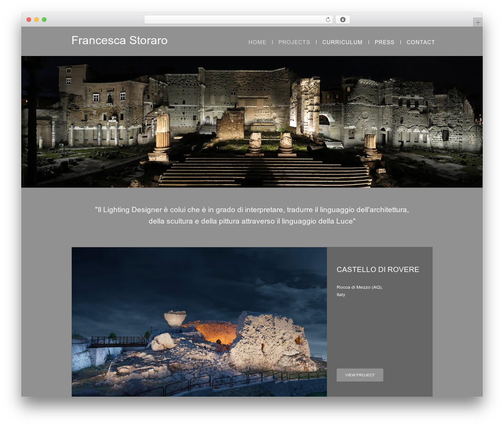Click the browser reload icon
Viewport: 504px width, 427px height.
(328, 20)
